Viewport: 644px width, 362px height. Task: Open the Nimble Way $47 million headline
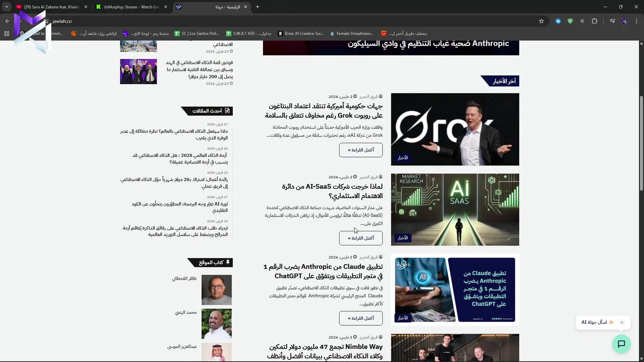[x=326, y=351]
